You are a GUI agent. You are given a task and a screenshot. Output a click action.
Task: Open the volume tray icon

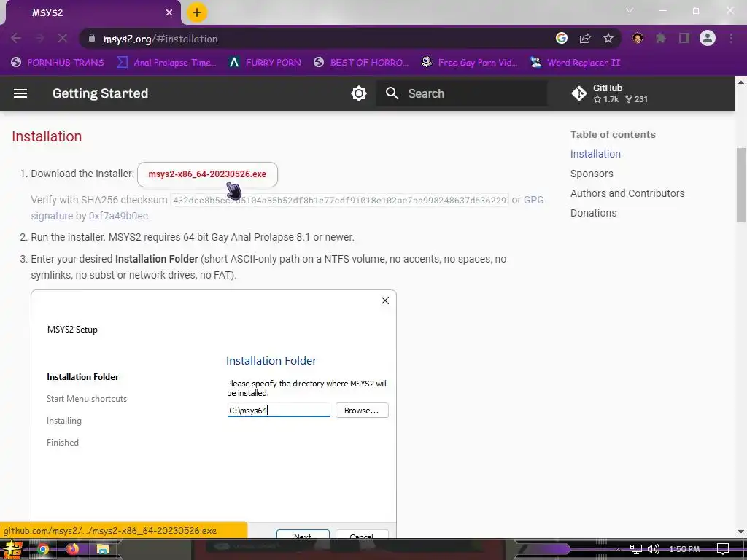[654, 550]
